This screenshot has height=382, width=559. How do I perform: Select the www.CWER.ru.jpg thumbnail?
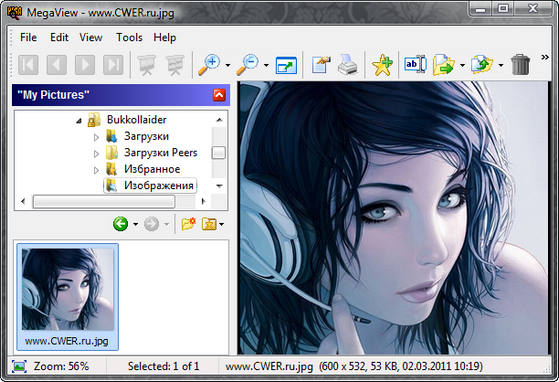pos(67,297)
